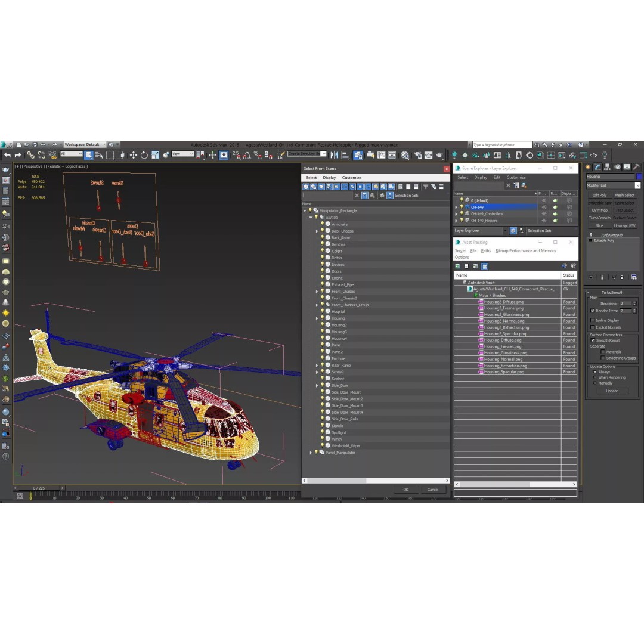Activate the Select and Scale tool
This screenshot has height=644, width=644.
coord(155,155)
